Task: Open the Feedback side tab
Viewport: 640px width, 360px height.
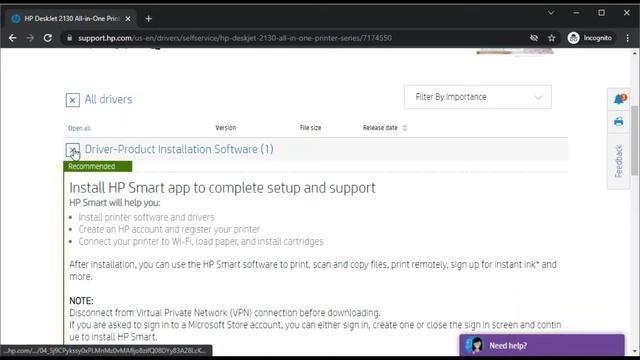Action: point(619,161)
